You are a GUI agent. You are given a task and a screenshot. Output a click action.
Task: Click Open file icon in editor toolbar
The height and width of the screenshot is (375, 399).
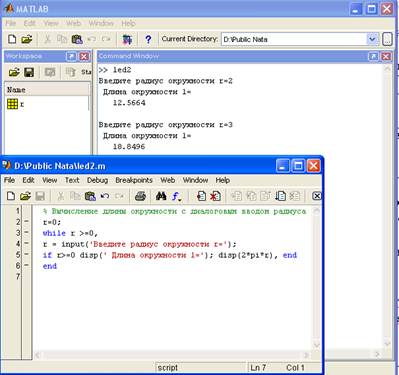25,196
